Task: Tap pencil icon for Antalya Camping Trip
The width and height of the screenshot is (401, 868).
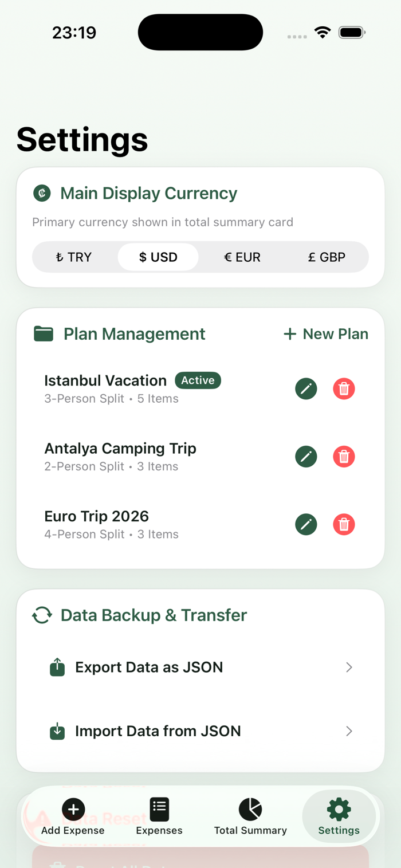Action: [x=306, y=457]
